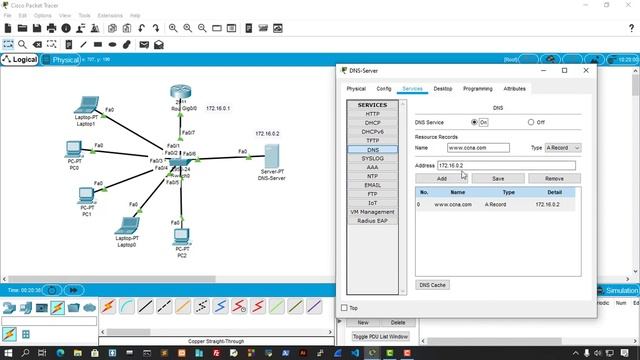
Task: Turn DNS Service On
Action: coord(474,122)
